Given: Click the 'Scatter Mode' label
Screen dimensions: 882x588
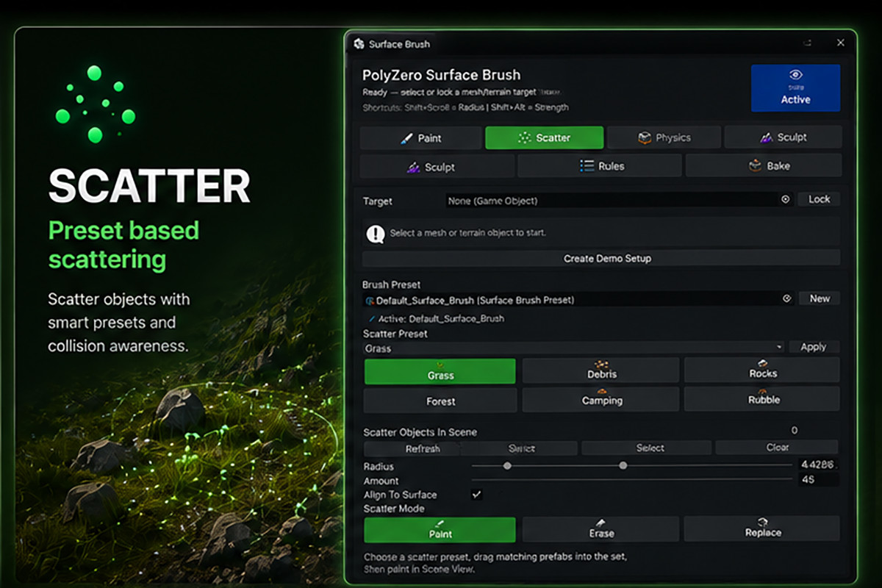Looking at the screenshot, I should 393,509.
